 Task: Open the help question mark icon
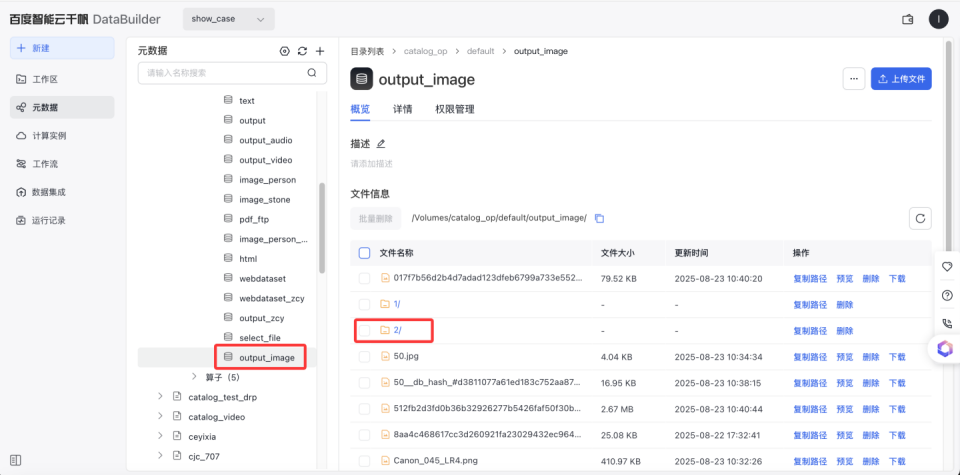(947, 296)
